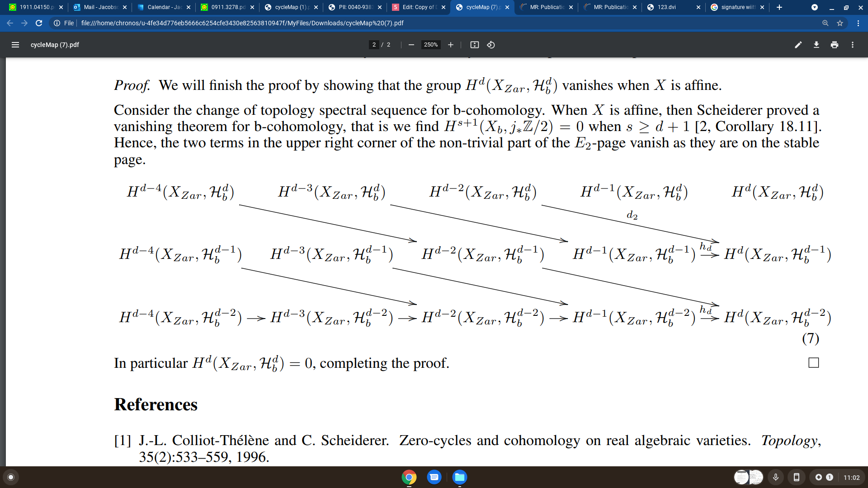Open the PDF annotation pencil tool
The image size is (868, 488).
coord(798,45)
